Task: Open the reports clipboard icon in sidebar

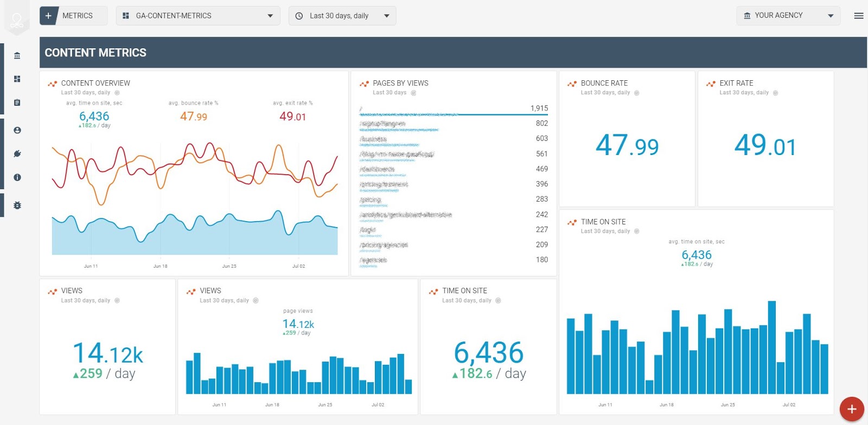Action: [17, 102]
